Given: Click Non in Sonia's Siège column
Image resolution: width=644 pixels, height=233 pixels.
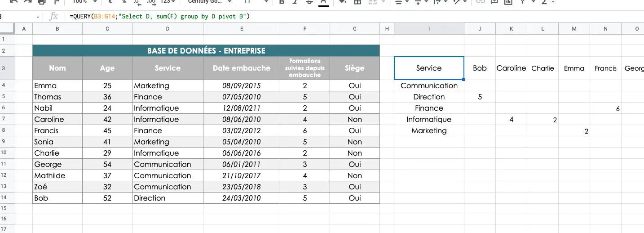Looking at the screenshot, I should [355, 142].
